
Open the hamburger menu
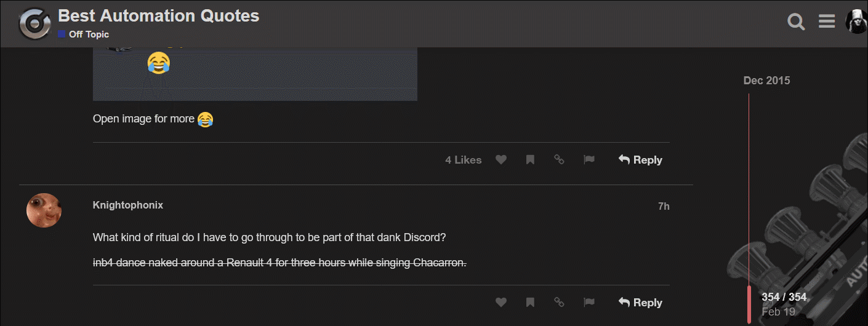827,22
